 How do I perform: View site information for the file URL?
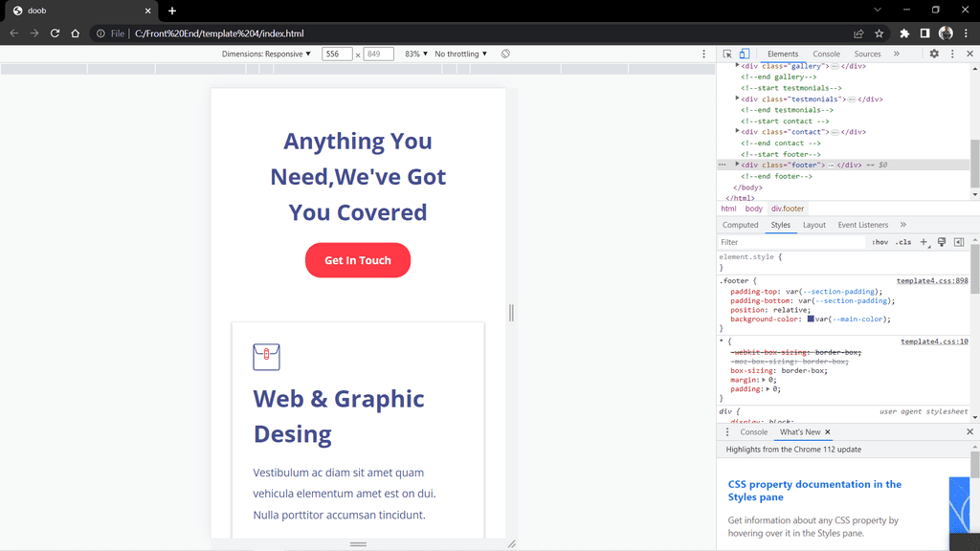[100, 33]
